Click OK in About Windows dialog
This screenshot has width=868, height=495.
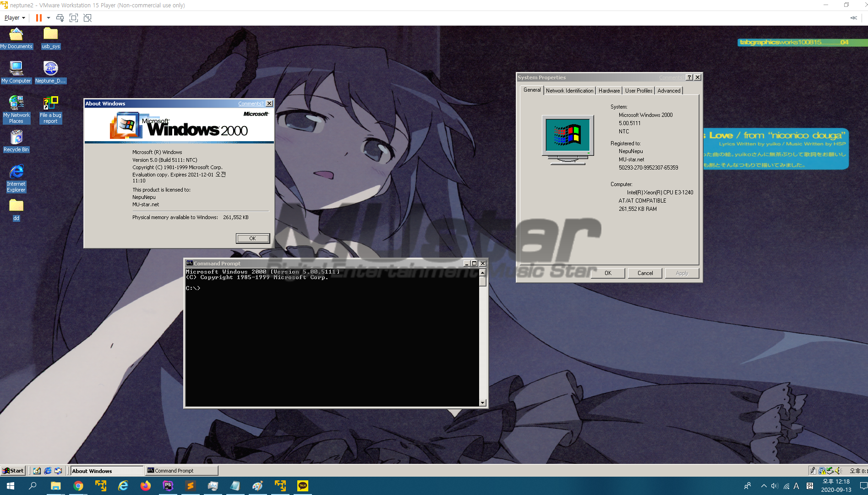(252, 238)
